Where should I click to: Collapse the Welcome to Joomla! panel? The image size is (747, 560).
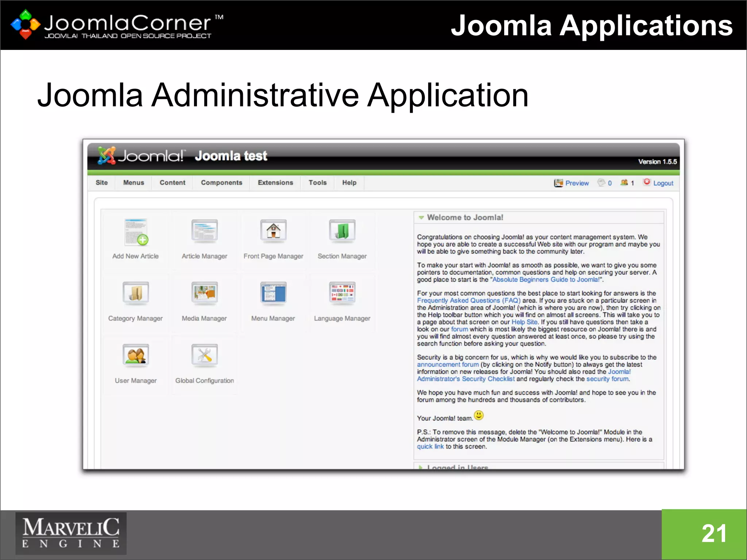(421, 218)
